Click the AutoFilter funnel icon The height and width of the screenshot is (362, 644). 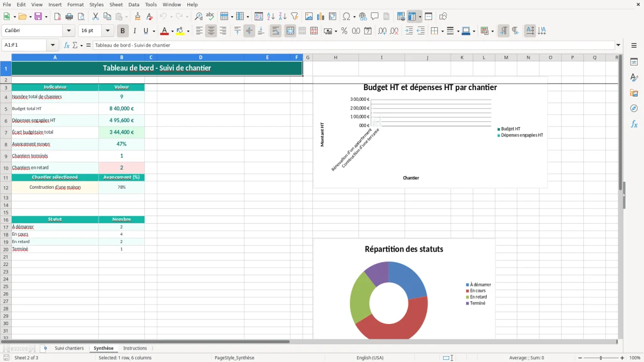coord(295,17)
